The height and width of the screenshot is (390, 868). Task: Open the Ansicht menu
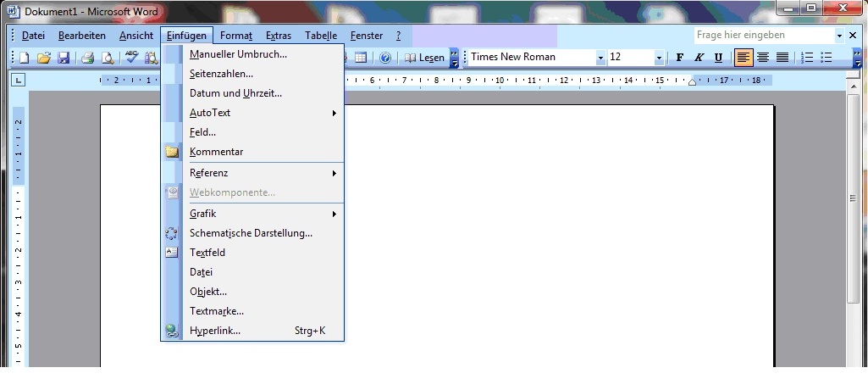tap(136, 36)
